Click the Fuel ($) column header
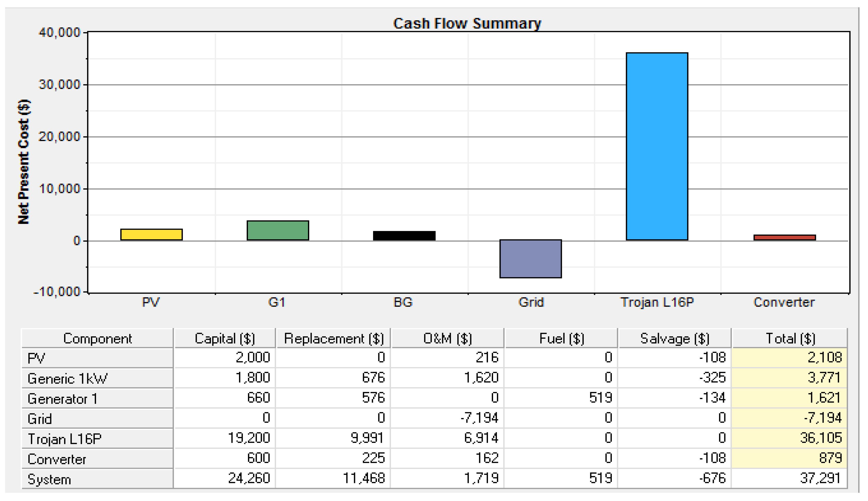 561,339
